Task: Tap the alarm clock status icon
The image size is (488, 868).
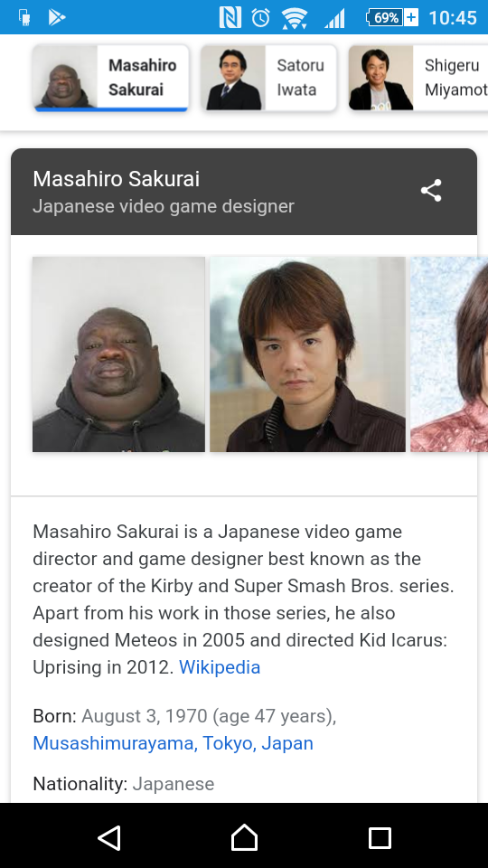Action: click(x=260, y=18)
